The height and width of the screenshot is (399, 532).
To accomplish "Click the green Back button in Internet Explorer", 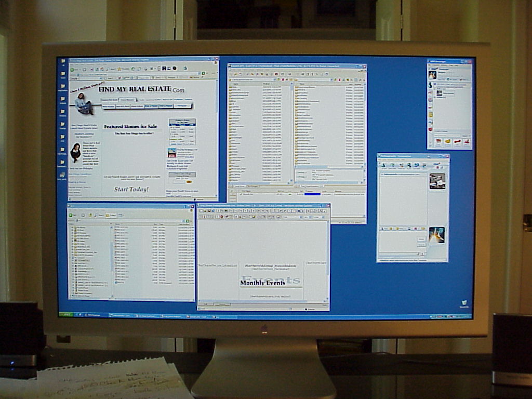I will pyautogui.click(x=72, y=70).
